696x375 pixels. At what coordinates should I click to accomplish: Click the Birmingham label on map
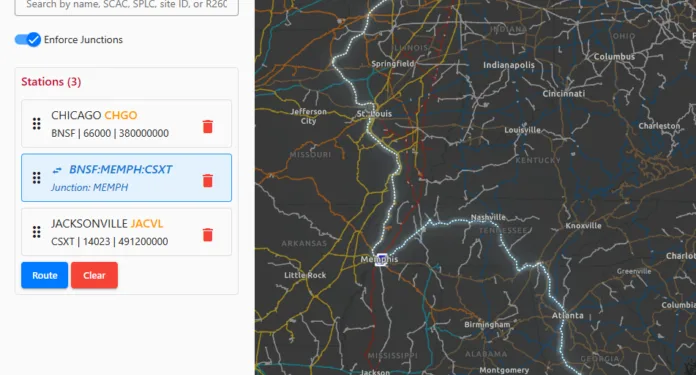coord(487,324)
